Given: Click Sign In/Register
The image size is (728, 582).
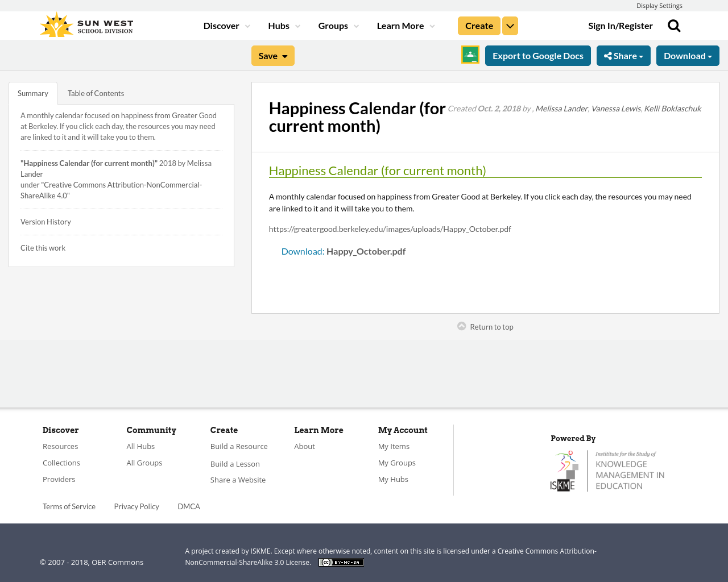Looking at the screenshot, I should 620,25.
